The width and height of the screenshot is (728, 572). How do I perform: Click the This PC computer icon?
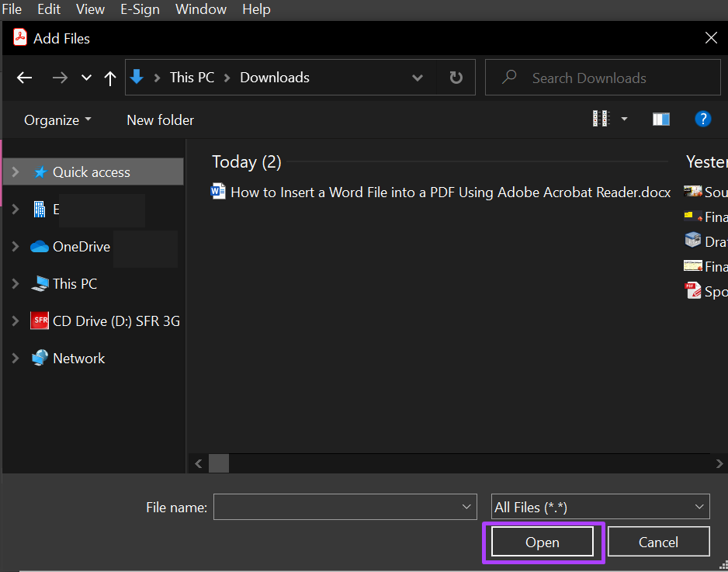(x=40, y=284)
